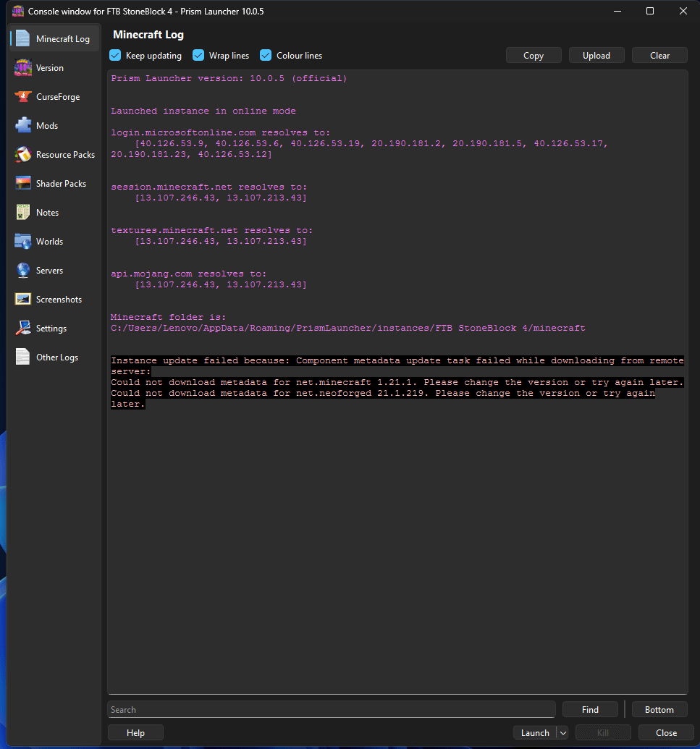Click the Upload button

click(596, 56)
